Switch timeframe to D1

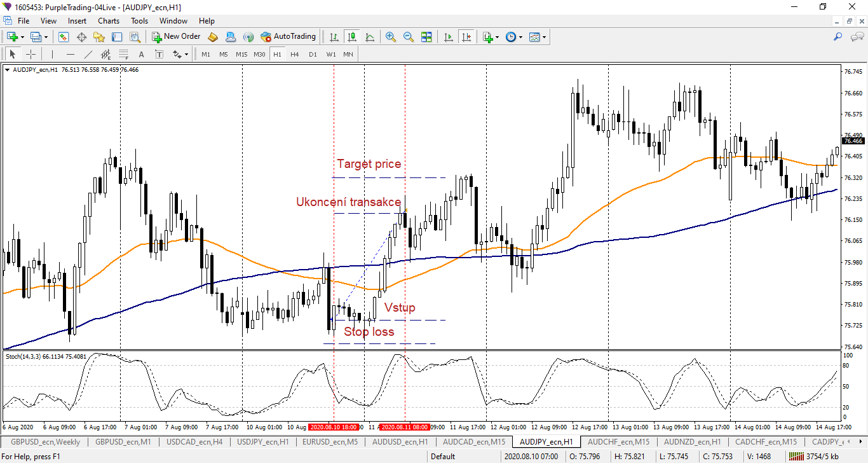point(313,54)
